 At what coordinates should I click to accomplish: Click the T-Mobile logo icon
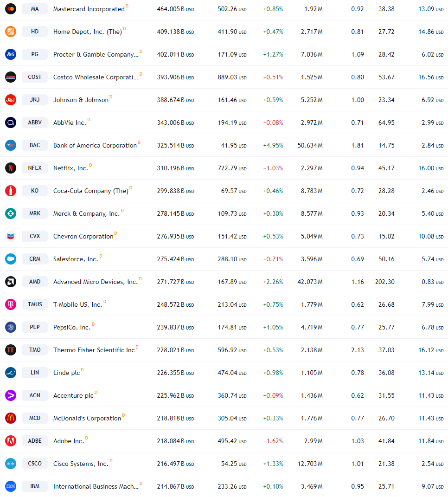11,304
